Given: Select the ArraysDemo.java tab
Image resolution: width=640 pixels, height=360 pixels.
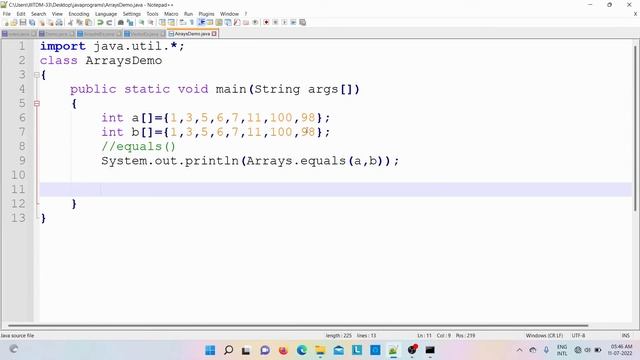Looking at the screenshot, I should tap(192, 33).
